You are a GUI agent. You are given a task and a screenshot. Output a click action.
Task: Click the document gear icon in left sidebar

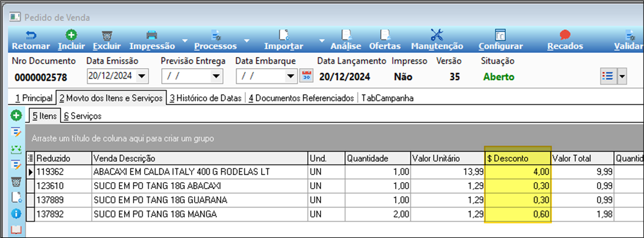click(x=16, y=198)
